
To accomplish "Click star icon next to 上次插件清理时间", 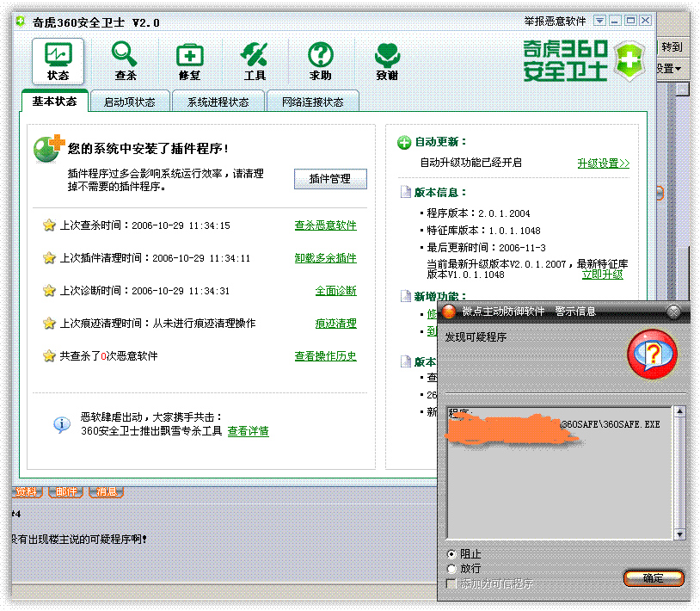I will click(x=49, y=257).
